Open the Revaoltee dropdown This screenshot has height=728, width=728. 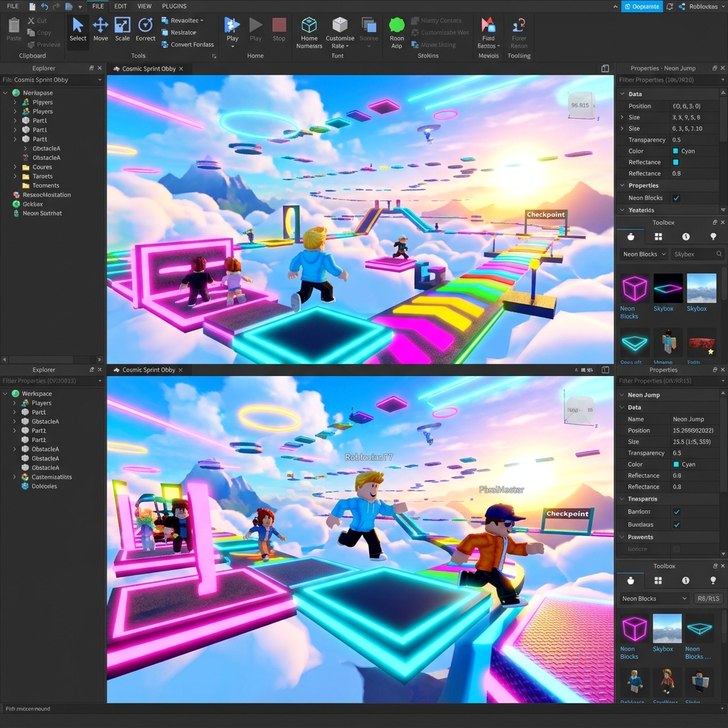pos(183,21)
